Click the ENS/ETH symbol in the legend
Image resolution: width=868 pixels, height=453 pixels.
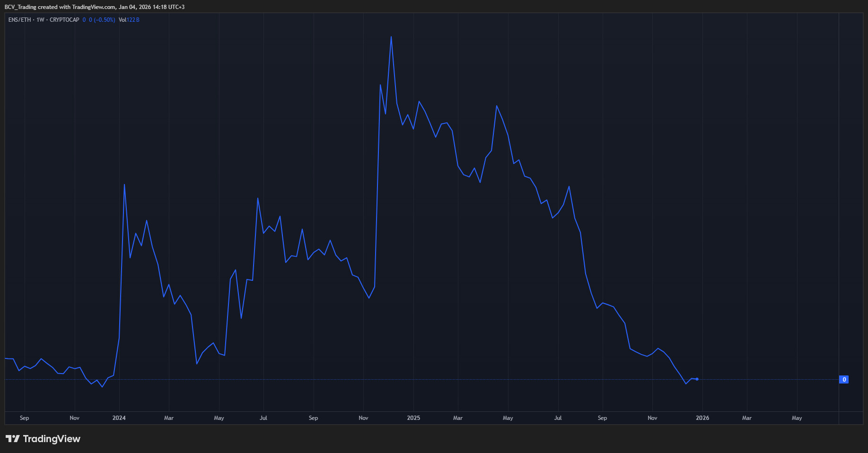(19, 20)
